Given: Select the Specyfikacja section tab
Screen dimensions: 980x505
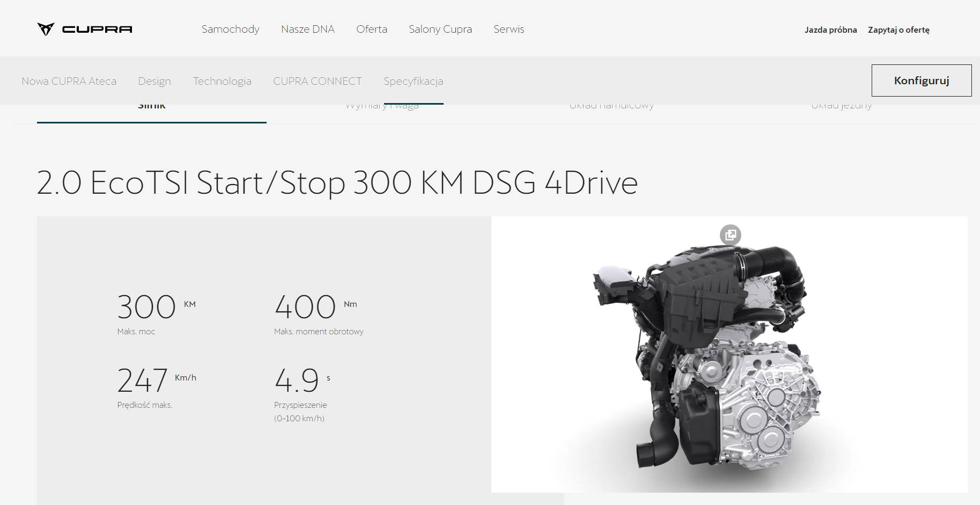Looking at the screenshot, I should [x=414, y=81].
